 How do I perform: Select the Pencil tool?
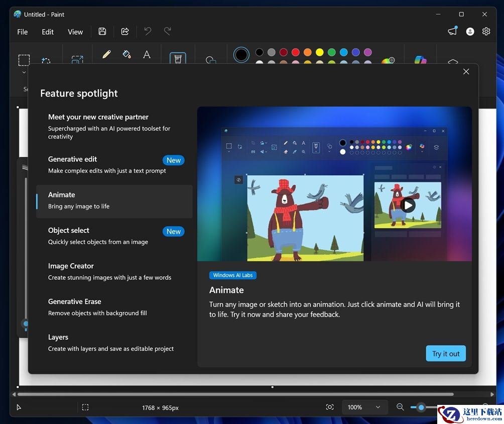click(x=106, y=54)
